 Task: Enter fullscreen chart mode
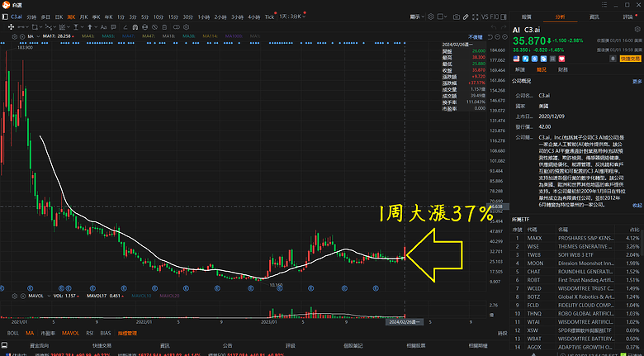pos(476,17)
